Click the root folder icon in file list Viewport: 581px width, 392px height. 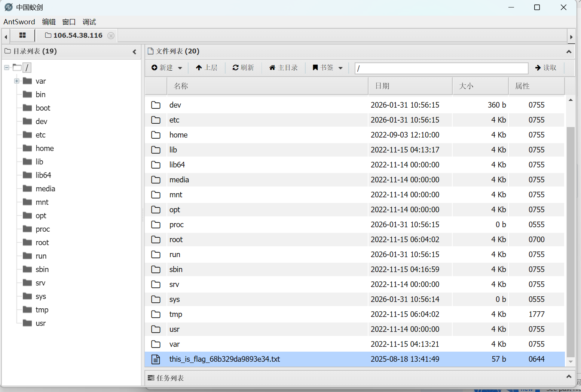(x=156, y=240)
